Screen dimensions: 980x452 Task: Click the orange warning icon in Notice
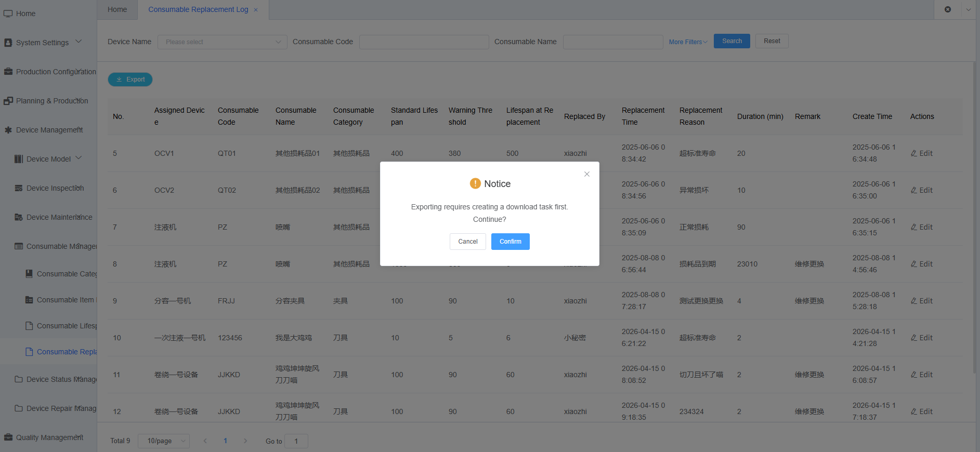tap(475, 183)
